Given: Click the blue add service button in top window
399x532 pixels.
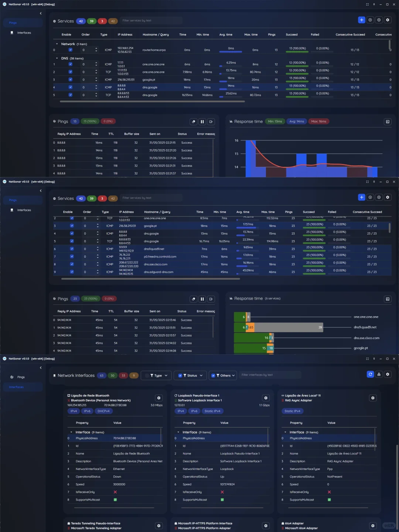Looking at the screenshot, I should coord(361,20).
